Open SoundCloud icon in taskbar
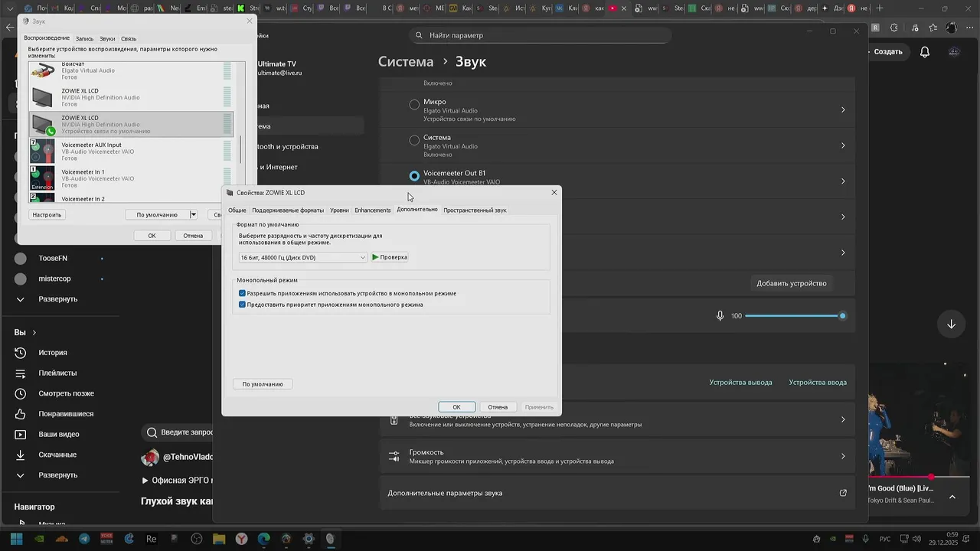 (62, 539)
